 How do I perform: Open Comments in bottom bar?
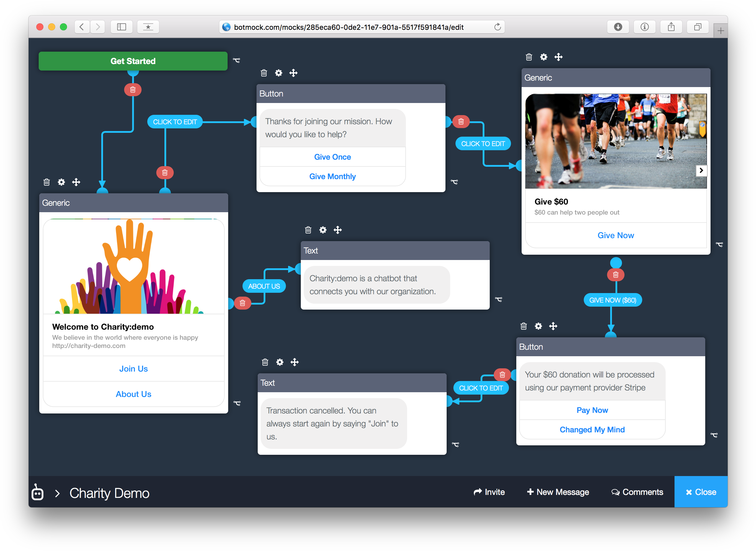pos(637,492)
